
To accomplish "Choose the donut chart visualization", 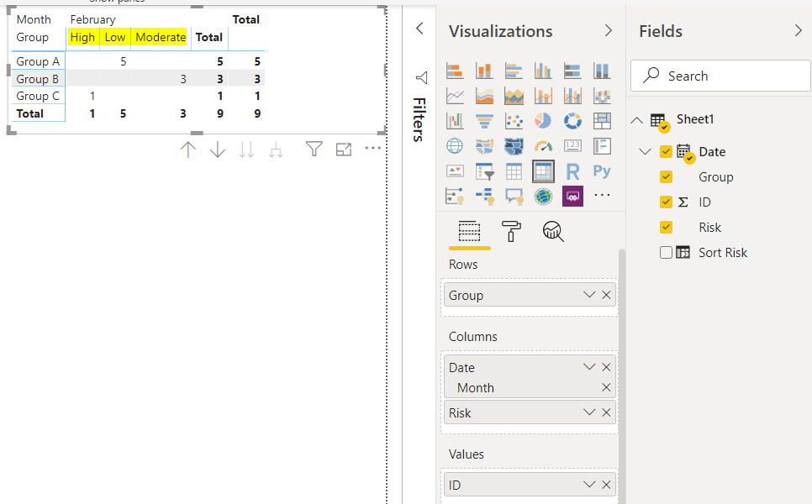I will 572,121.
